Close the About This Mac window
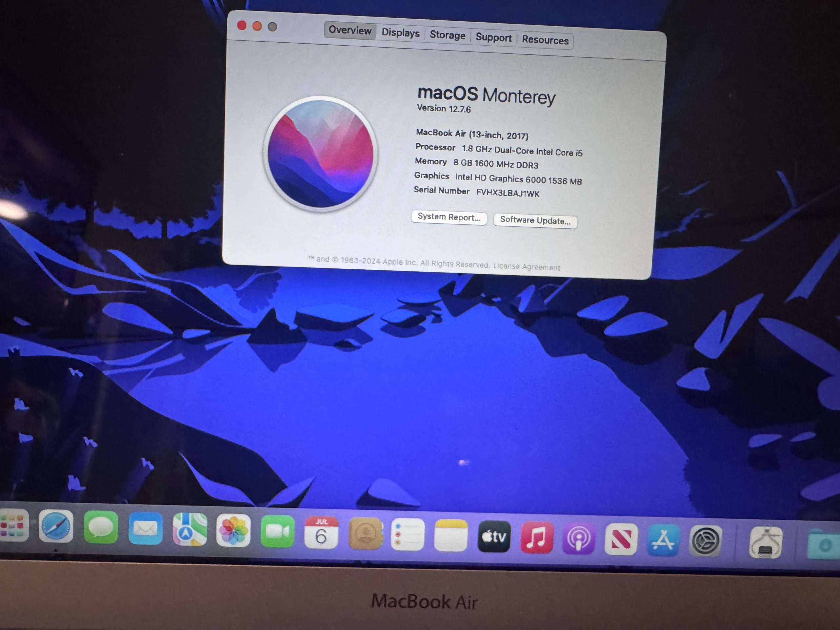The height and width of the screenshot is (630, 840). coord(242,26)
